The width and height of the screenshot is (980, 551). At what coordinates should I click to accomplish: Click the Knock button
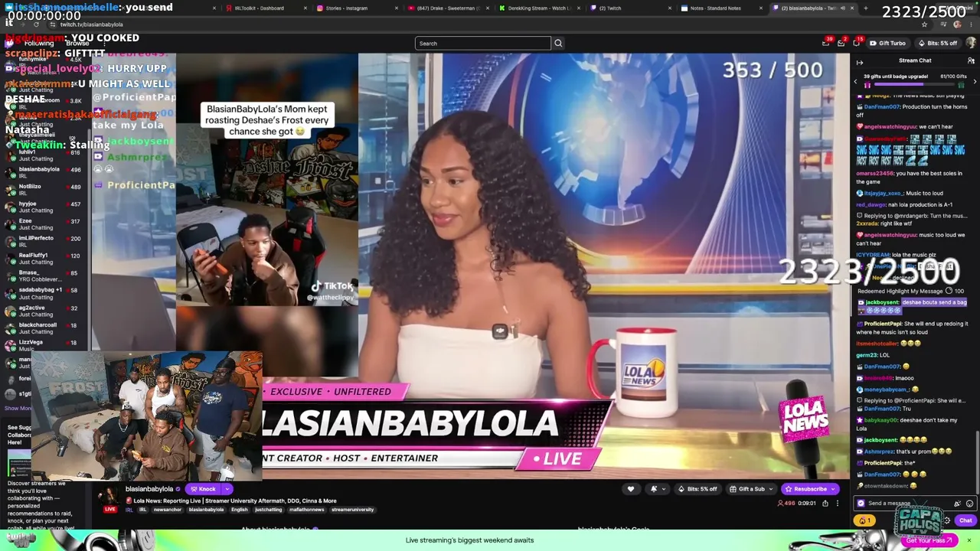(204, 489)
